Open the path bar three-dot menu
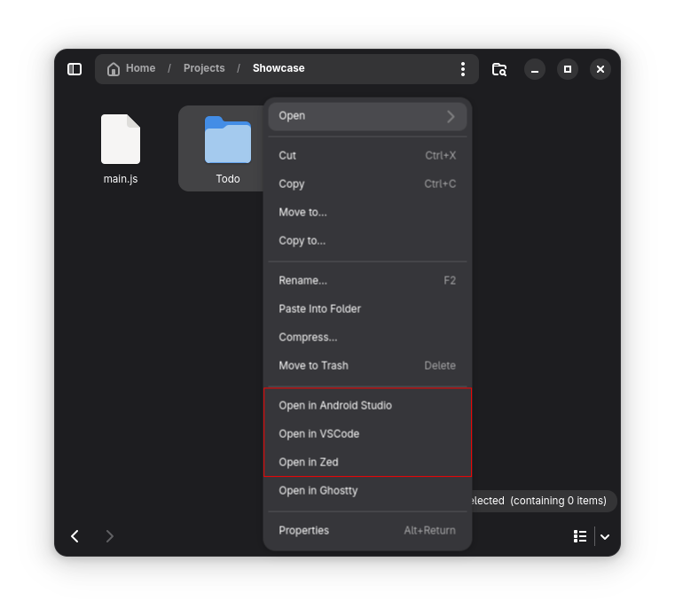675x616 pixels. [463, 69]
